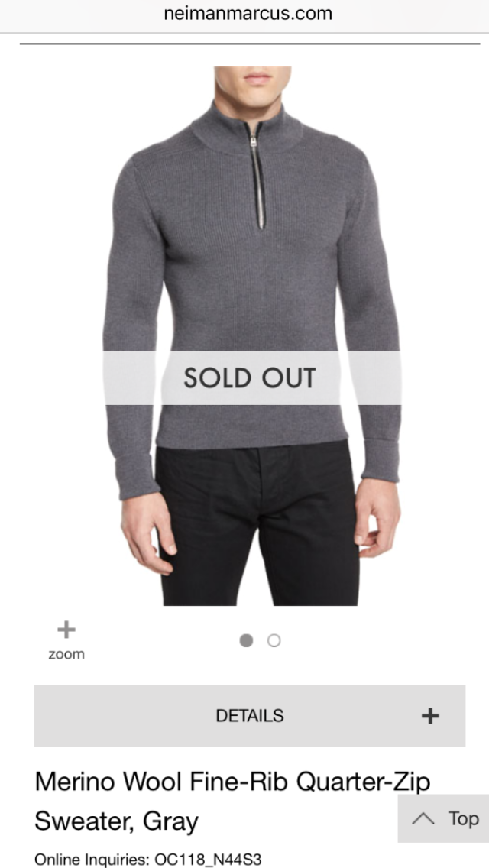Tap the neimanmarcus.com address bar
The width and height of the screenshot is (489, 868).
click(x=248, y=13)
